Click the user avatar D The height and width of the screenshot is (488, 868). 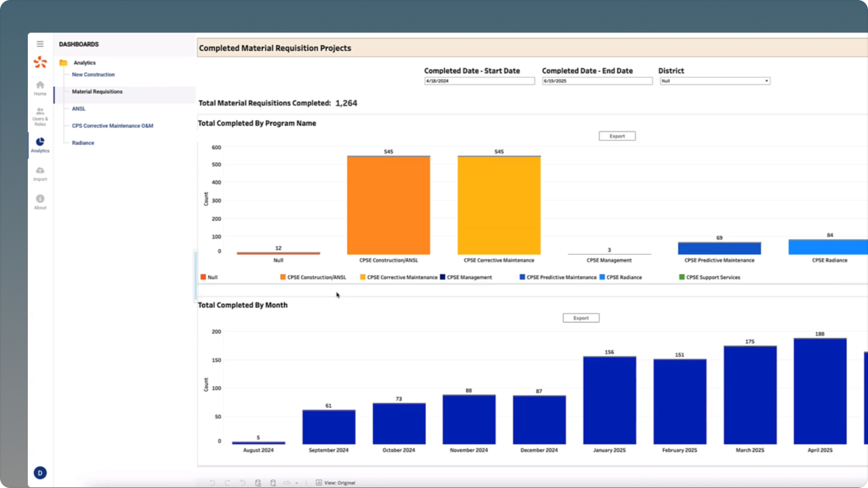coord(40,473)
